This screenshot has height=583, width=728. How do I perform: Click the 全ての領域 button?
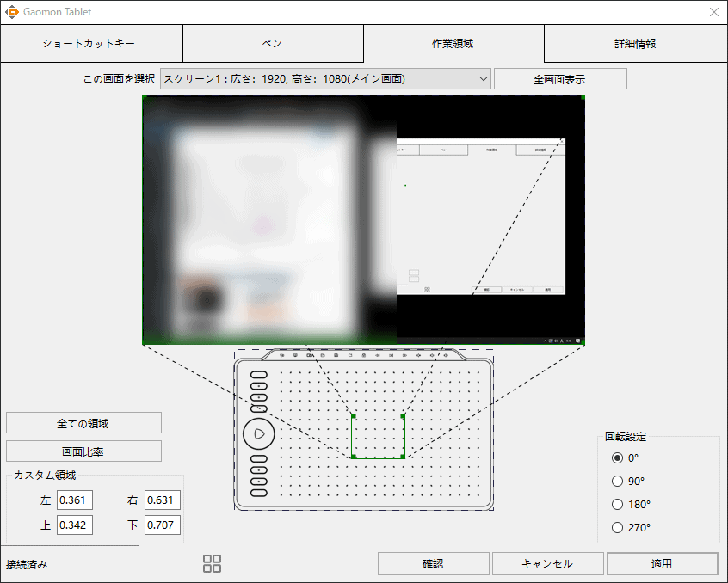coord(83,423)
